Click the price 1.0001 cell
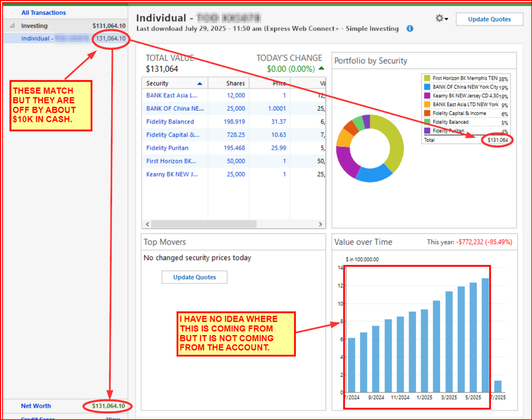 coord(277,109)
